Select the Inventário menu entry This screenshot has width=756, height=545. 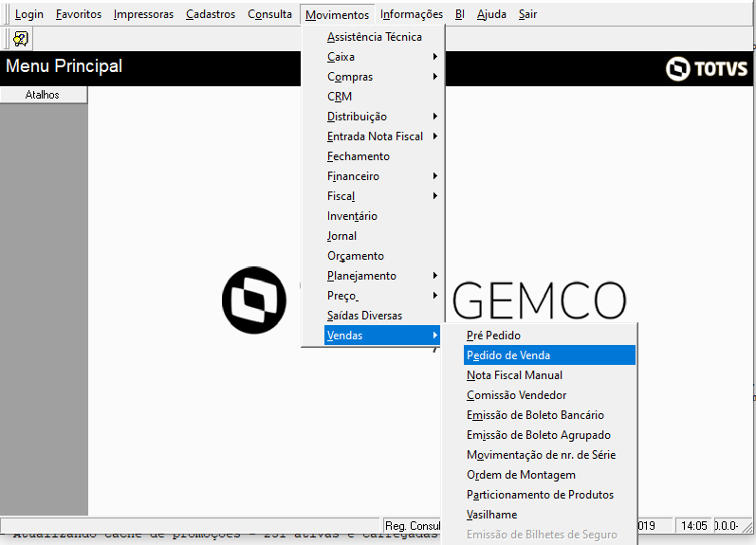point(383,216)
